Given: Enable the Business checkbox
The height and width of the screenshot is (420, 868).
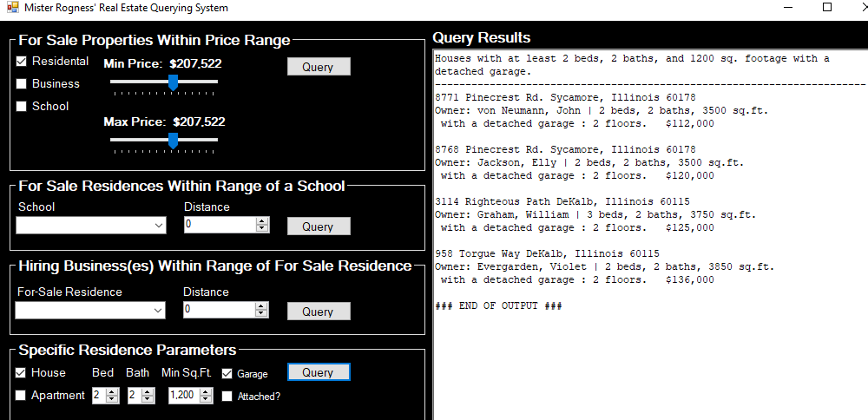Looking at the screenshot, I should [x=22, y=84].
